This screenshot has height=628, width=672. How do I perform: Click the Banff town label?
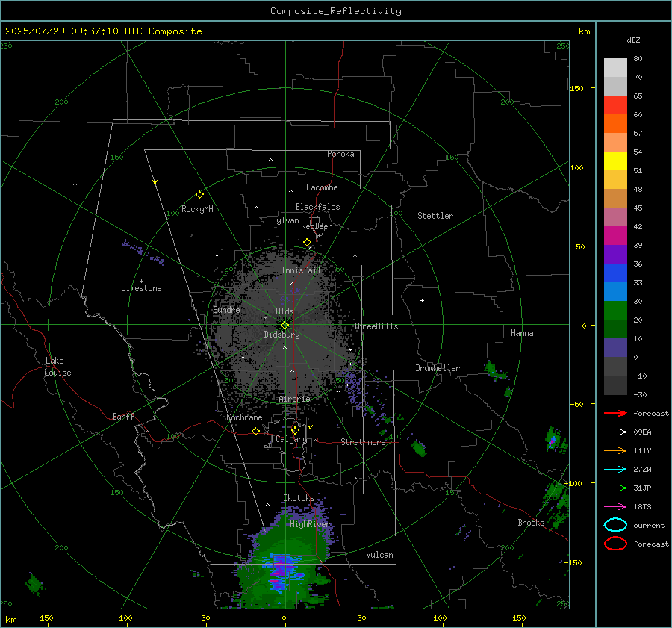click(x=123, y=416)
